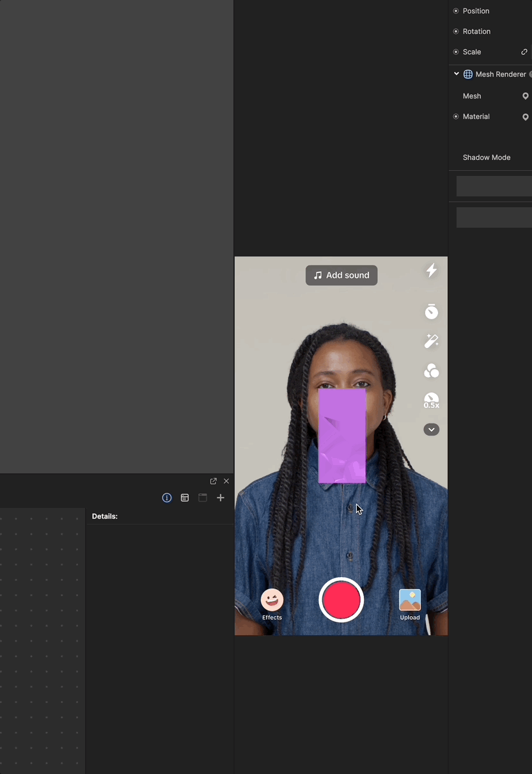Viewport: 532px width, 774px height.
Task: Click the second grey button in inspector
Action: [494, 217]
